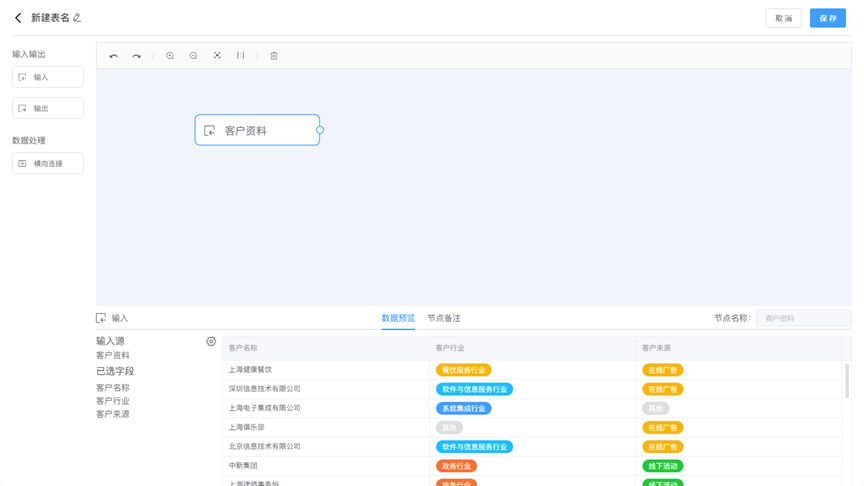The image size is (864, 486).
Task: Zoom out of the canvas
Action: tap(194, 56)
